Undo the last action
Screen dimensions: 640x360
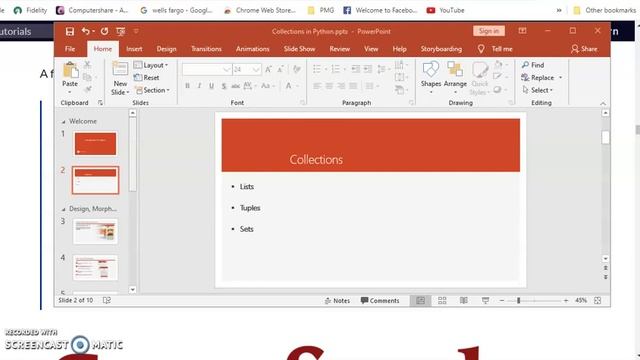(85, 31)
